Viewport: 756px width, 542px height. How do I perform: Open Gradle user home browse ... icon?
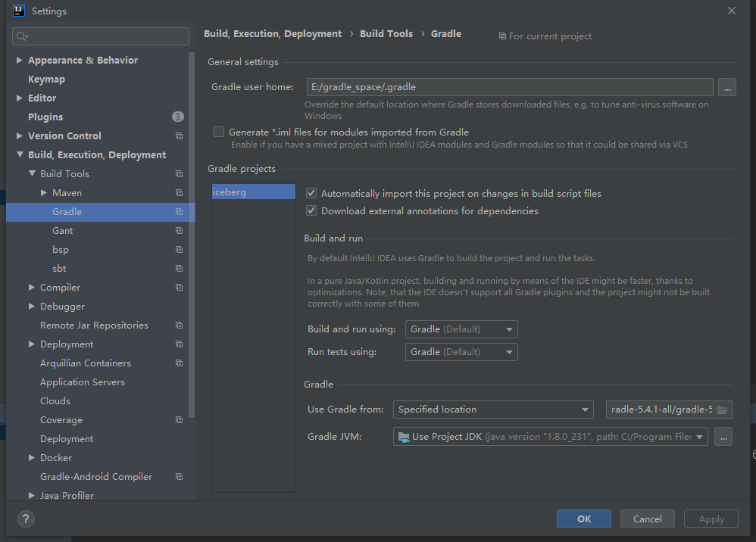coord(726,86)
